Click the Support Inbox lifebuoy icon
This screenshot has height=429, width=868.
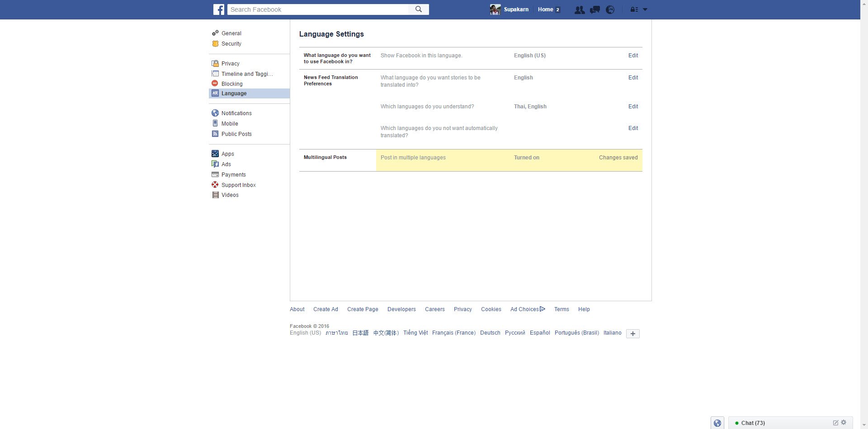coord(215,185)
